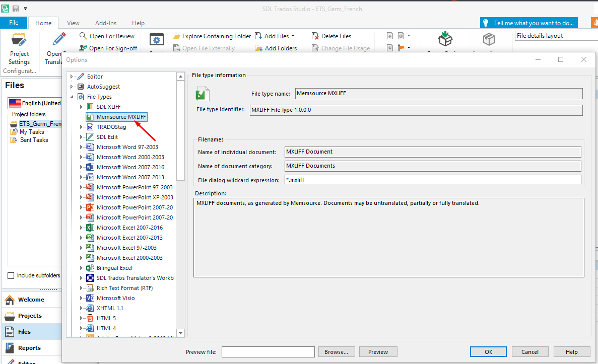Click the Preview file input field
Viewport: 598px width, 364px height.
(x=268, y=352)
